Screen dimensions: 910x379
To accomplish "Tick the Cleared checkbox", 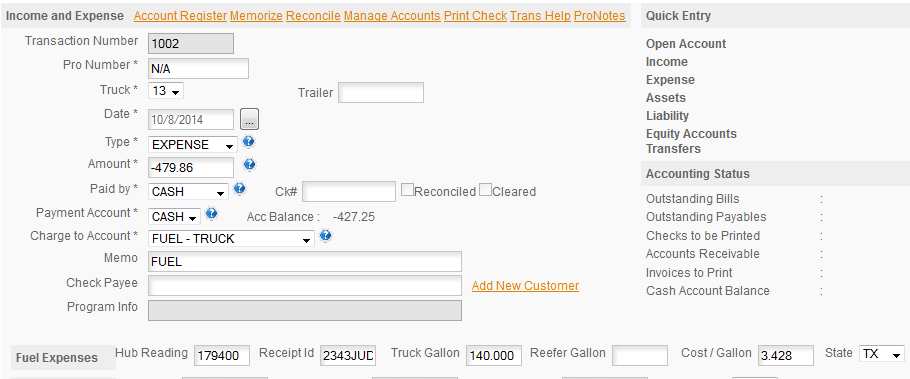I will (x=485, y=190).
